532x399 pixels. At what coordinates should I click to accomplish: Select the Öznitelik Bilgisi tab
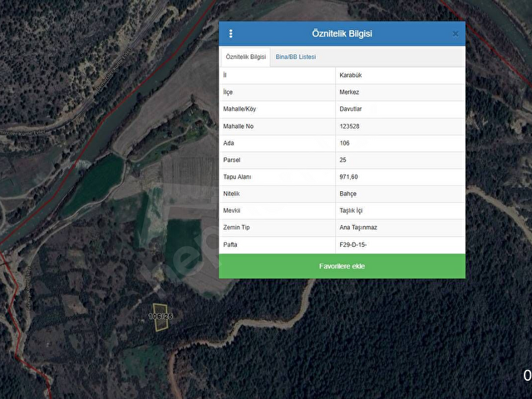click(246, 57)
